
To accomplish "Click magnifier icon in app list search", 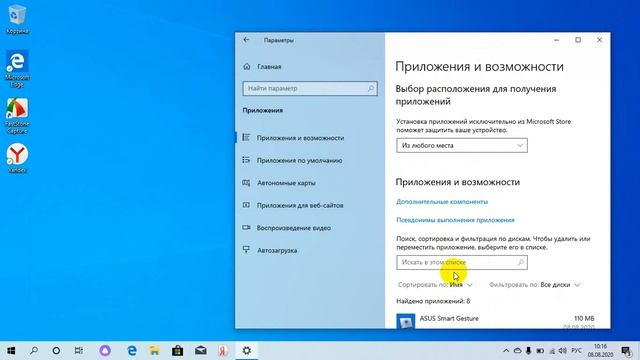I will click(520, 262).
